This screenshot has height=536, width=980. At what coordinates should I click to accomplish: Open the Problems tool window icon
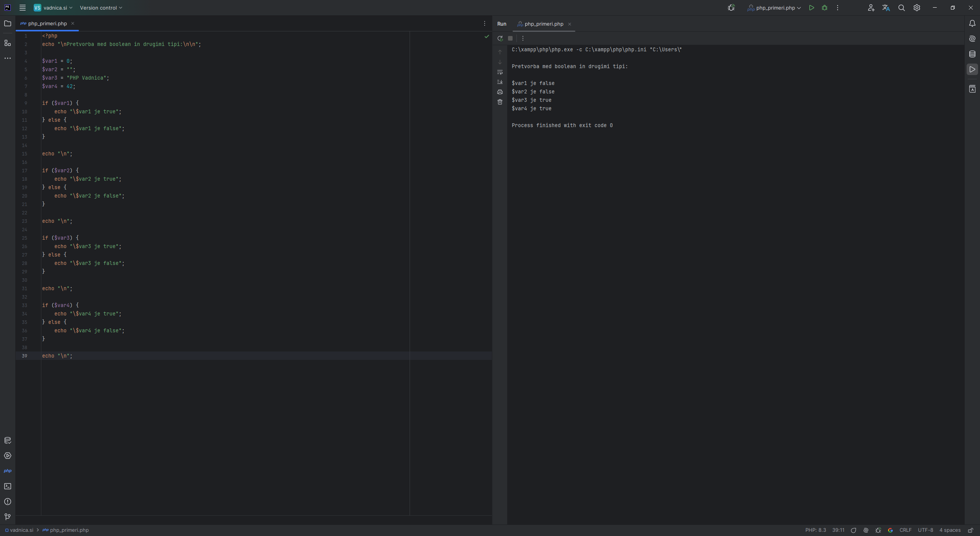click(8, 502)
